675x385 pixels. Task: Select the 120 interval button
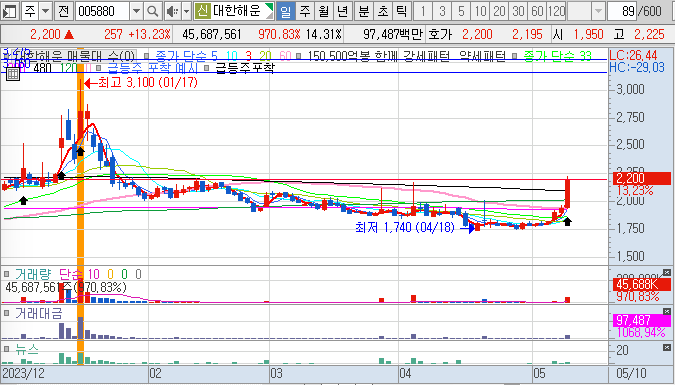coord(556,11)
